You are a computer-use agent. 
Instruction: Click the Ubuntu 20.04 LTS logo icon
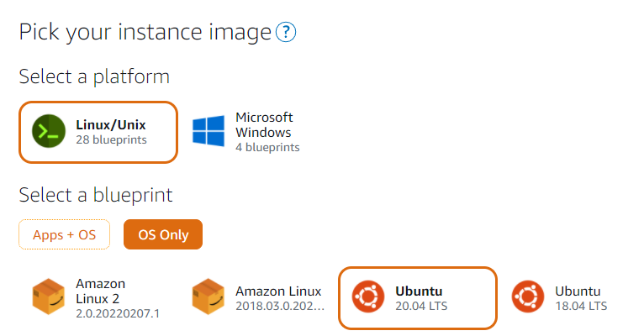[368, 297]
